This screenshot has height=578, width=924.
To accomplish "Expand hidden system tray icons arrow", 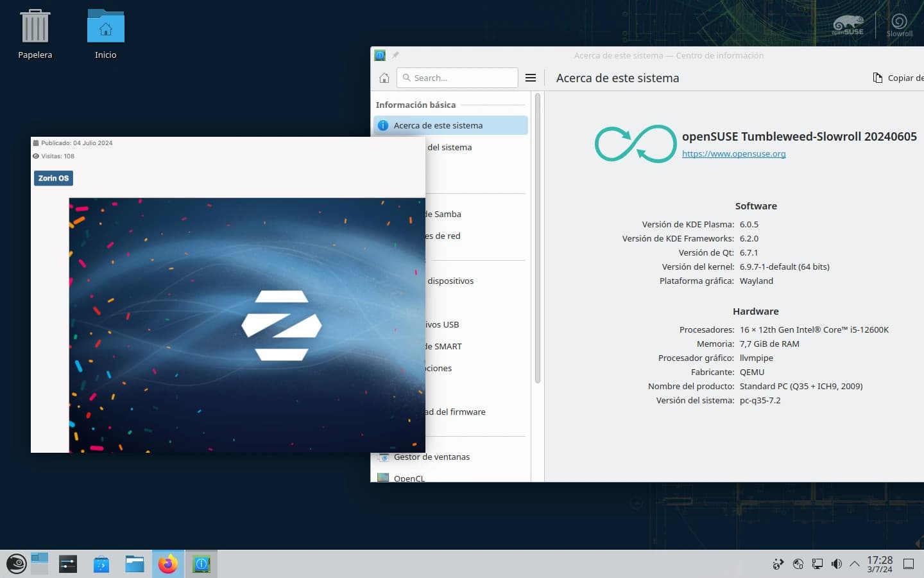I will (x=855, y=564).
